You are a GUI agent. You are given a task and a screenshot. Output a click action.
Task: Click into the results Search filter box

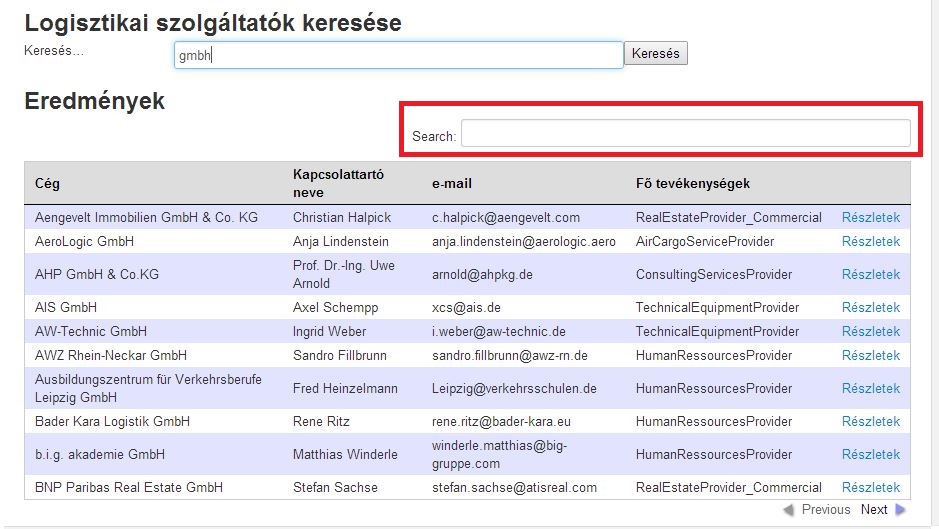[686, 133]
